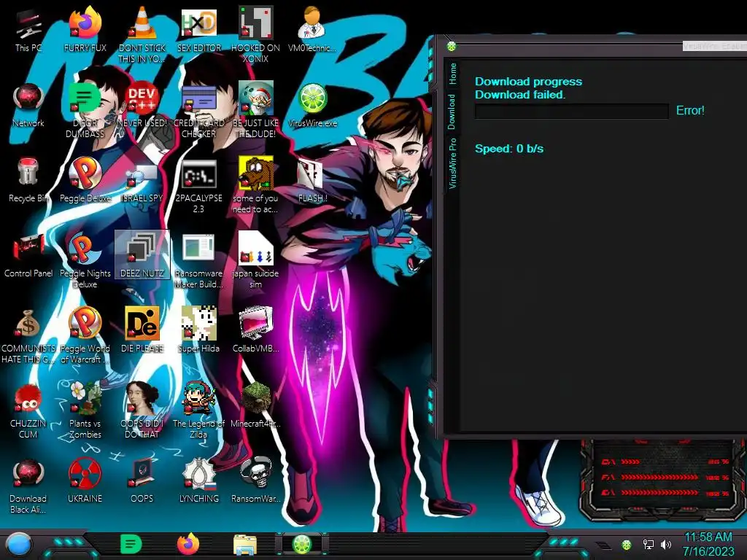Select the some of you need to ac icon

(255, 186)
